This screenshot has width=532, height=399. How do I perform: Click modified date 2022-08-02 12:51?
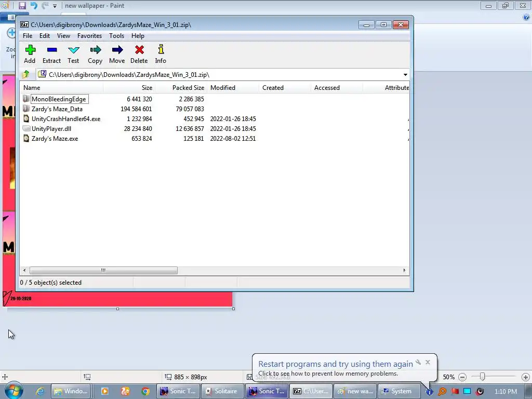coord(233,138)
